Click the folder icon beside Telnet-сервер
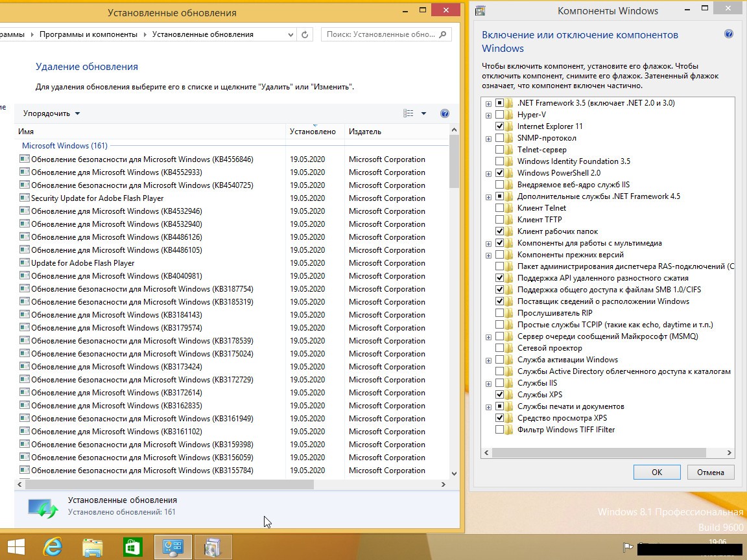Viewport: 747px width, 560px height. (509, 150)
